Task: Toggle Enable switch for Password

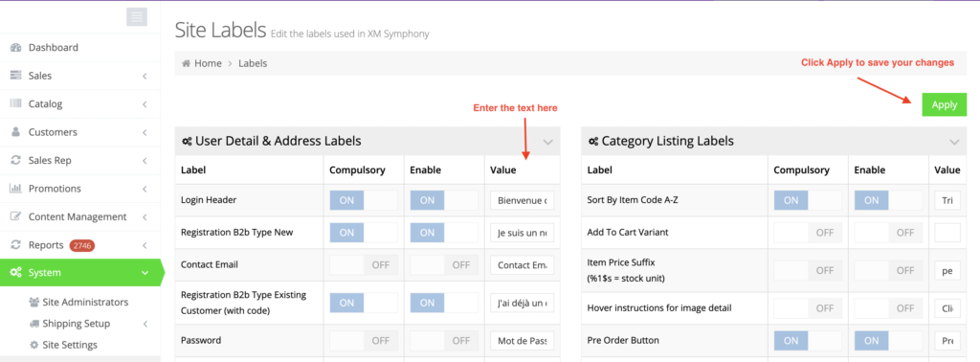Action: 444,341
